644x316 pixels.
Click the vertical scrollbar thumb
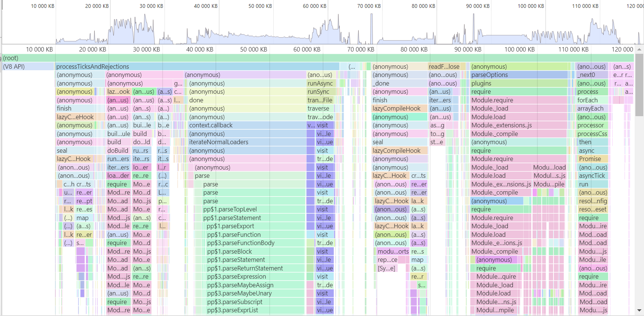(x=639, y=85)
